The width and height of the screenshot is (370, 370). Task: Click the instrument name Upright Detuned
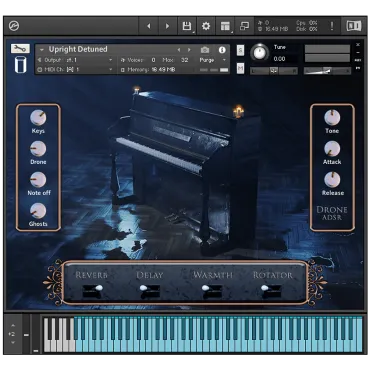[78, 49]
